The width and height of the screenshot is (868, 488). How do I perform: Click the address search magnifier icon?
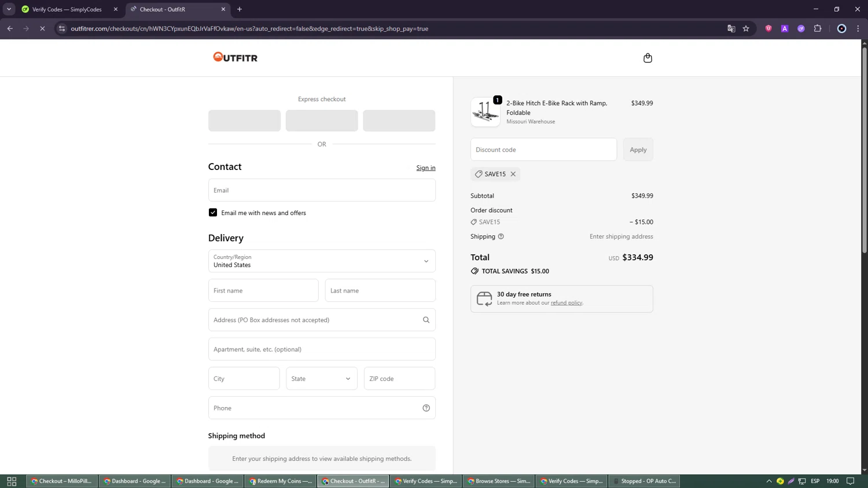click(426, 320)
